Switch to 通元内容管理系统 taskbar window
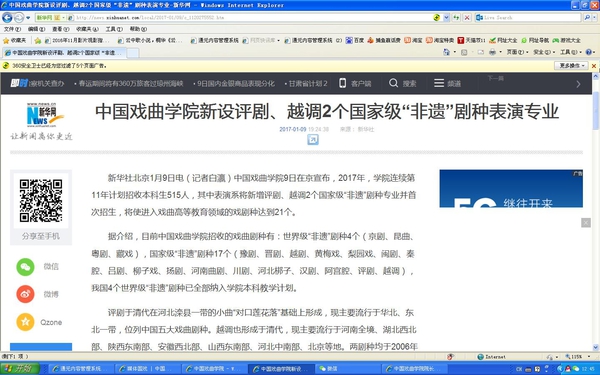 coord(81,368)
